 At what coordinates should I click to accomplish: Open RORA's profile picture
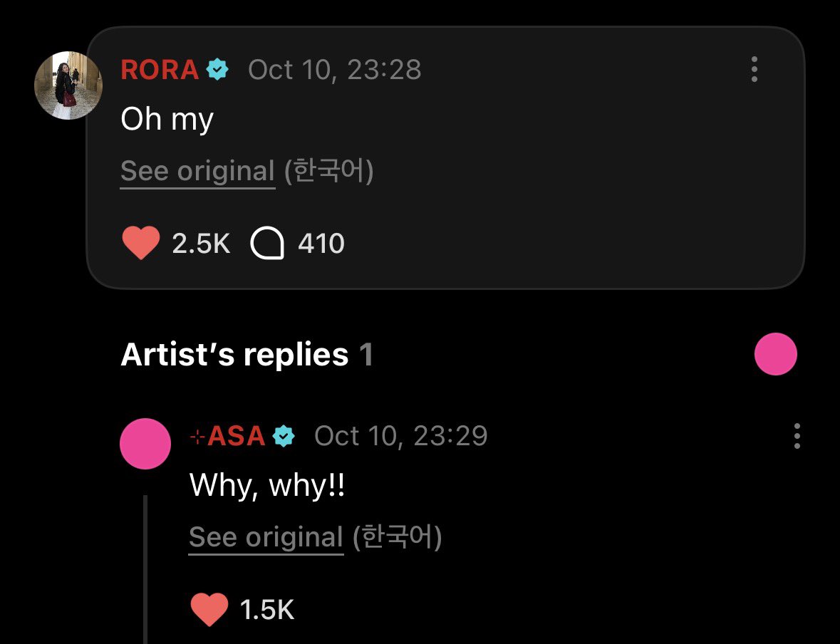(x=68, y=85)
